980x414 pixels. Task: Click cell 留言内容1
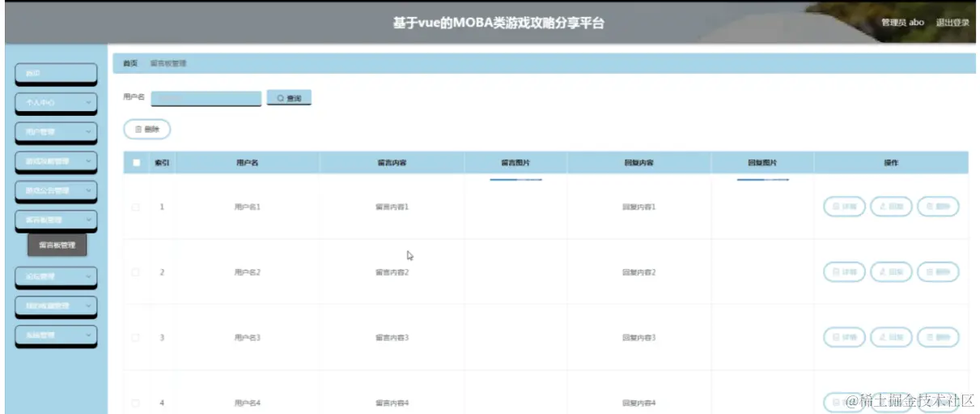[x=392, y=207]
